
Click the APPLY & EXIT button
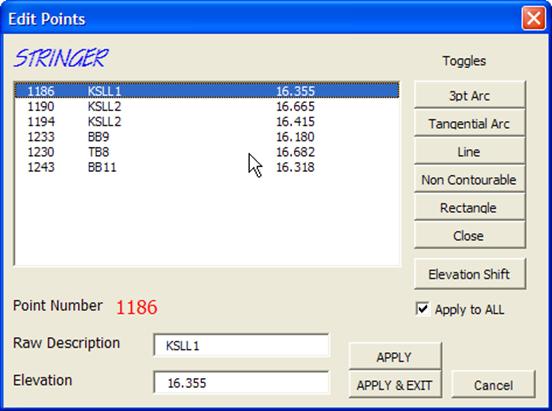[x=395, y=385]
